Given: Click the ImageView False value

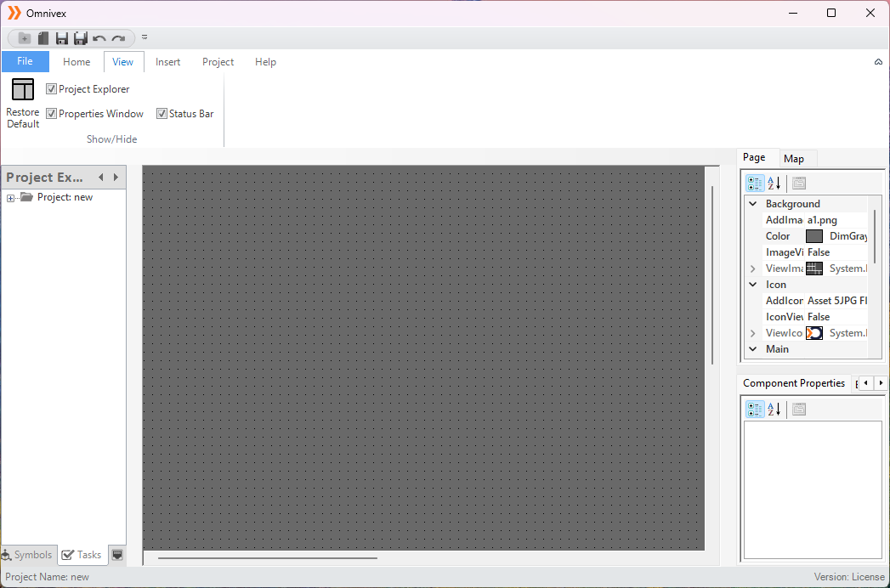Looking at the screenshot, I should tap(836, 252).
